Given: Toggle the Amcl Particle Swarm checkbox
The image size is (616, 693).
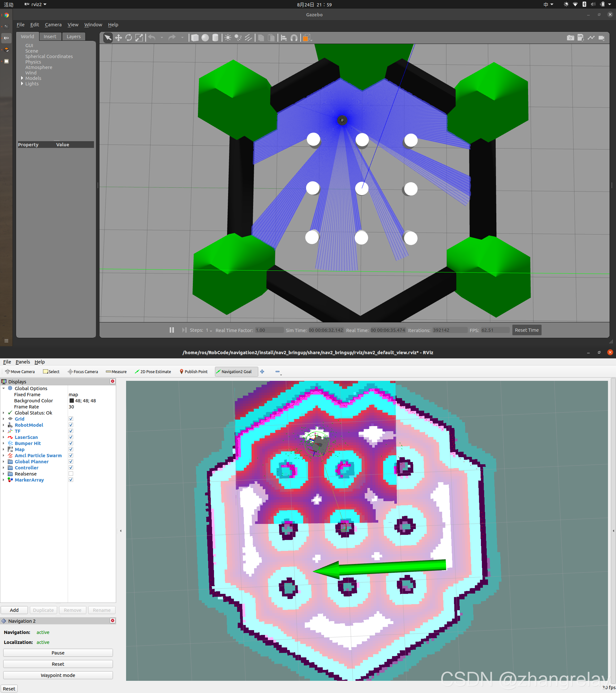Looking at the screenshot, I should (71, 455).
